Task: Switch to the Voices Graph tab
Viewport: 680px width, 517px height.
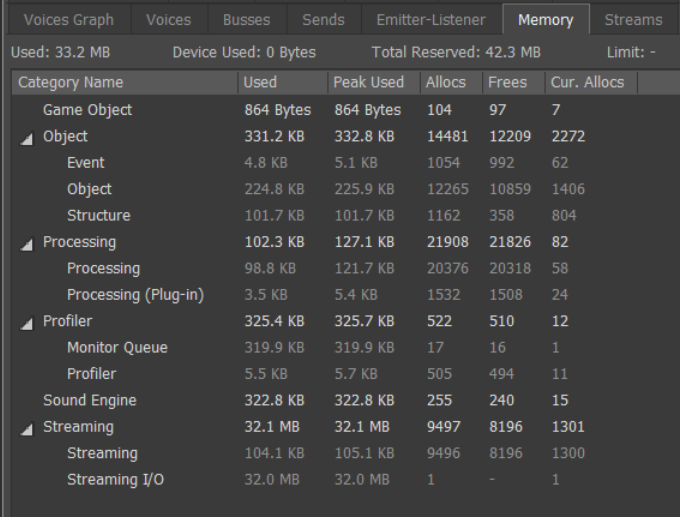Action: 68,20
